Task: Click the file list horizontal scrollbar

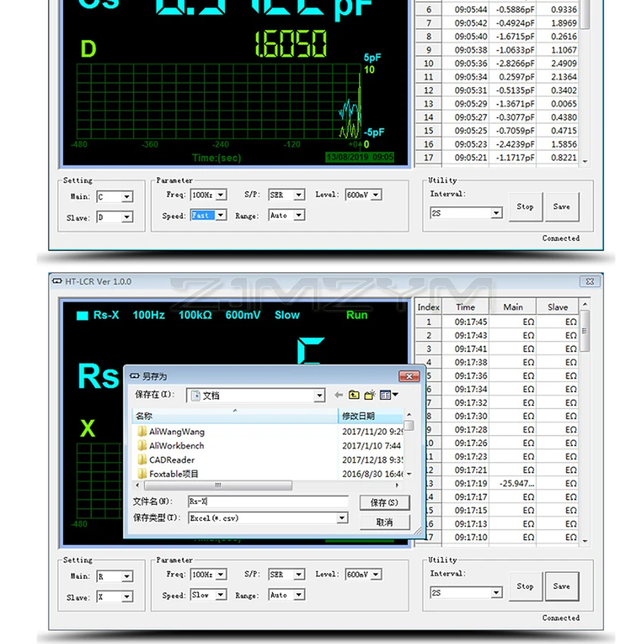Action: coord(218,485)
